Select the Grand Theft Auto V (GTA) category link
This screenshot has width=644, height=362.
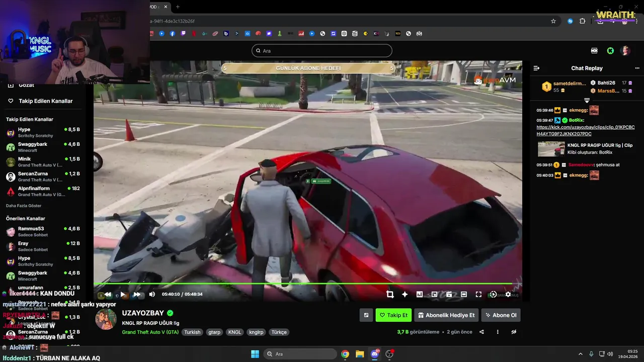click(x=150, y=332)
